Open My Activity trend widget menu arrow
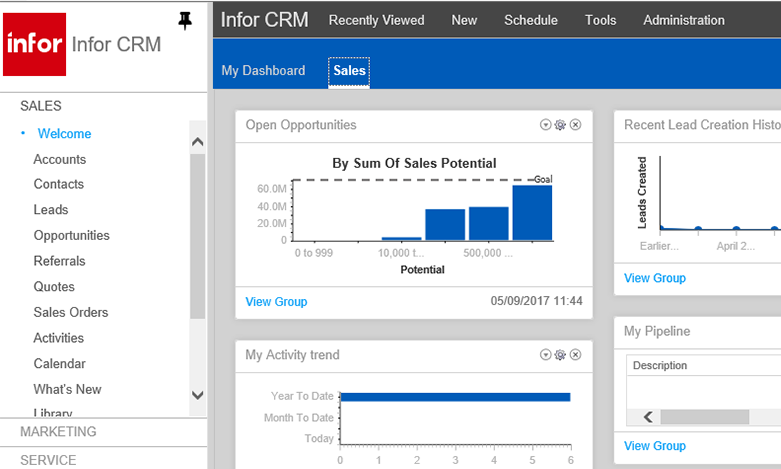Screen dimensions: 781x469 545,354
